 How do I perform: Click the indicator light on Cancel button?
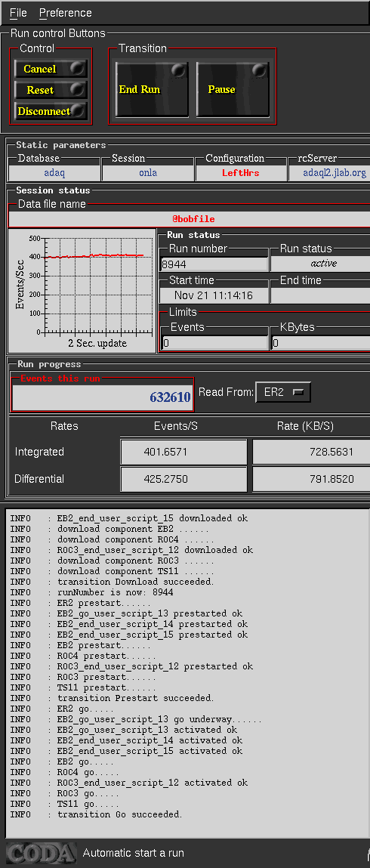[x=78, y=68]
